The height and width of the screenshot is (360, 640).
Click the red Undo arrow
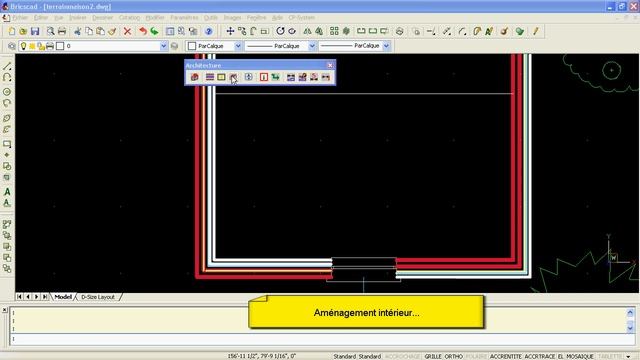pyautogui.click(x=143, y=31)
